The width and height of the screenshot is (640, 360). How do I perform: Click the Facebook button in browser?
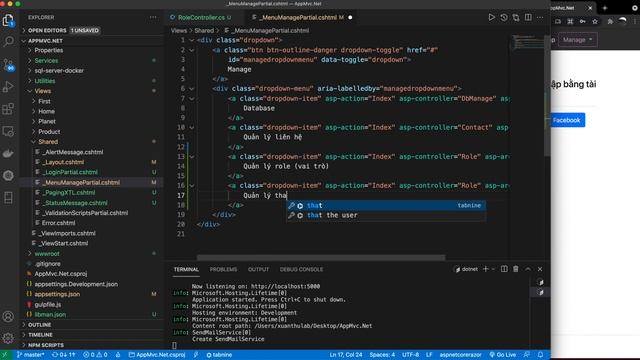click(566, 120)
